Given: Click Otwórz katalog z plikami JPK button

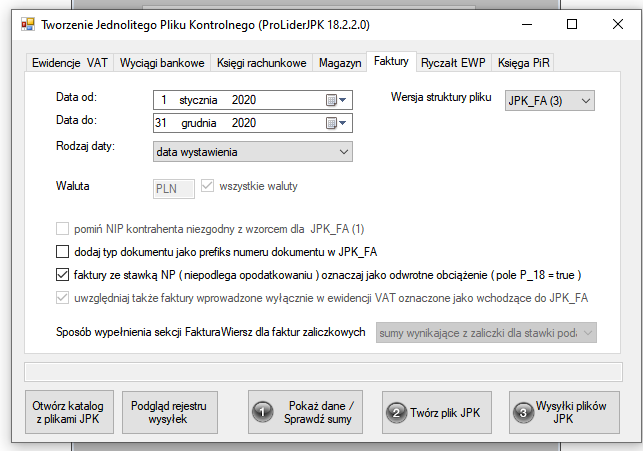Looking at the screenshot, I should pos(69,412).
